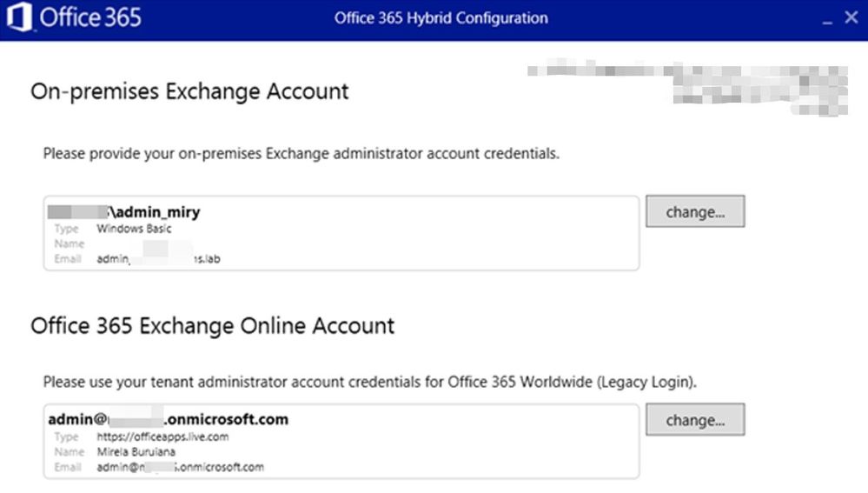The height and width of the screenshot is (493, 868).
Task: Change the on-premises Exchange account credentials
Action: click(x=694, y=211)
